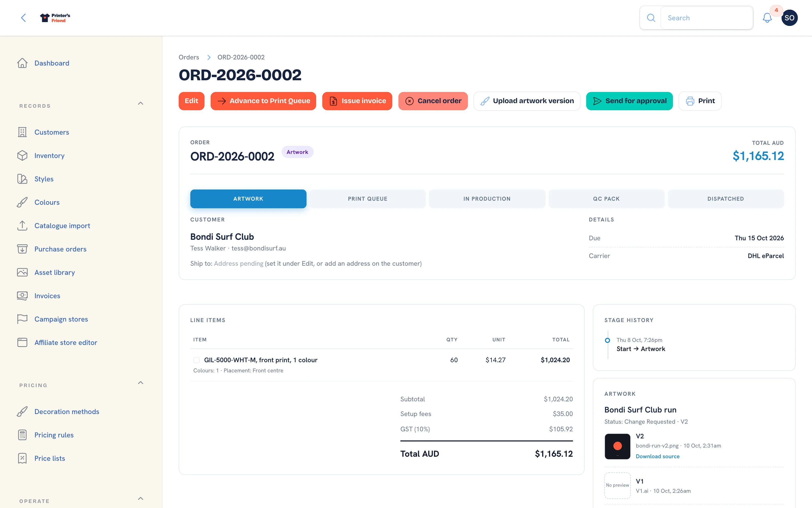The height and width of the screenshot is (508, 812).
Task: Go to Orders via breadcrumb link
Action: click(189, 57)
